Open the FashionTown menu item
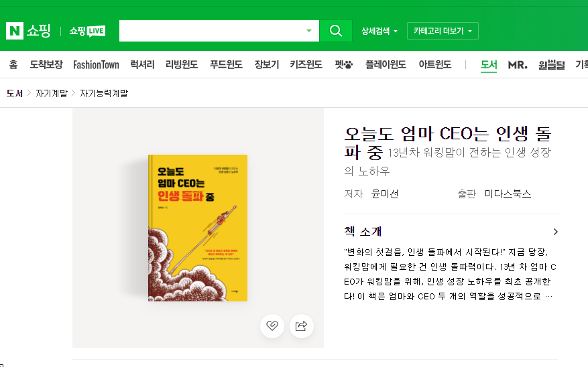This screenshot has height=367, width=588. [96, 65]
